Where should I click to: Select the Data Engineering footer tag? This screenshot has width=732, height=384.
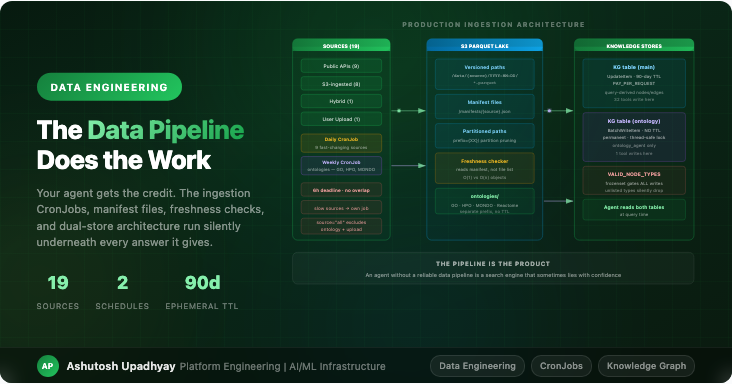[x=477, y=366]
